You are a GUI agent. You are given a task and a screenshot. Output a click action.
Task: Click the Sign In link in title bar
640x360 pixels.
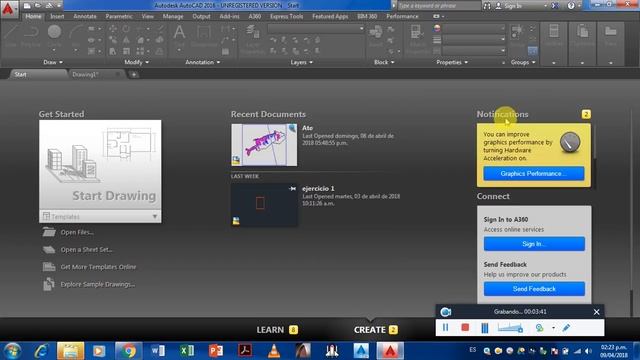point(513,6)
